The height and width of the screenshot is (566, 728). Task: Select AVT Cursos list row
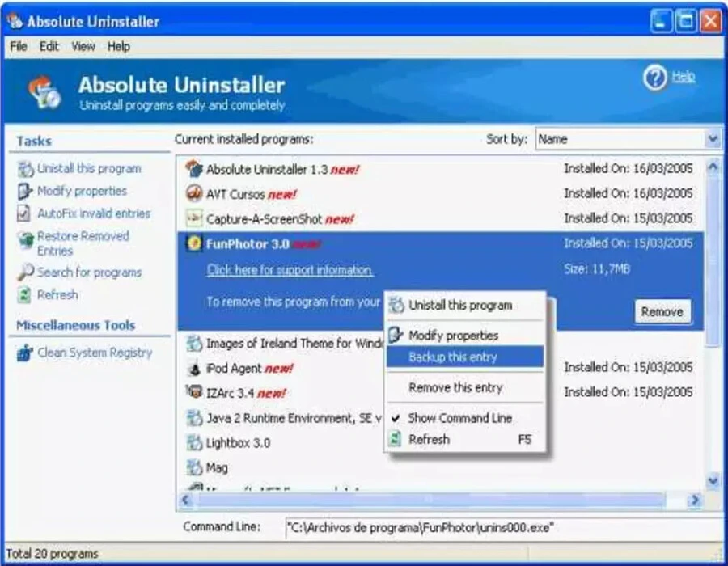tap(440, 193)
